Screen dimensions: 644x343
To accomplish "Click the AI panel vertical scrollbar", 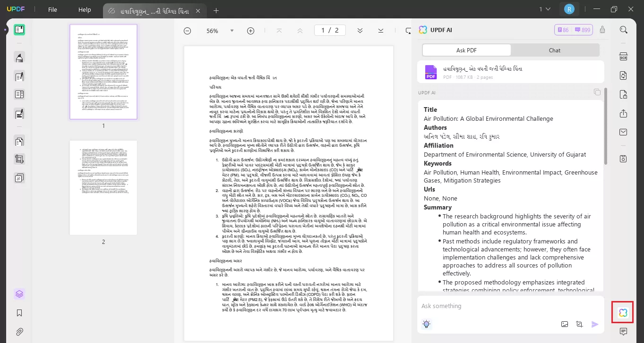I will pyautogui.click(x=605, y=126).
